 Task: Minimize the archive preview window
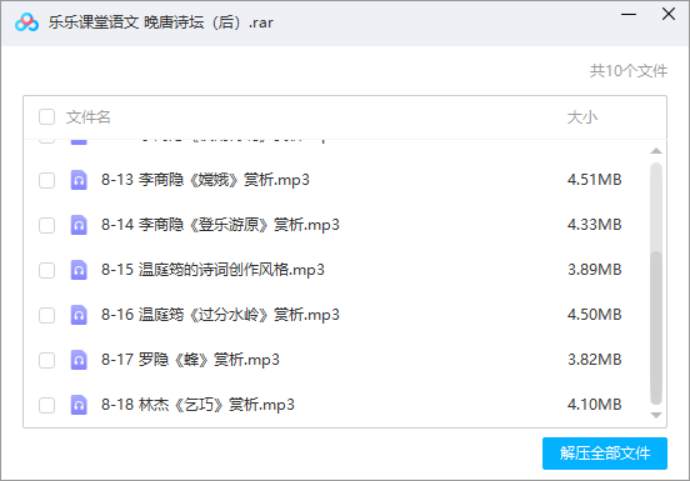628,15
